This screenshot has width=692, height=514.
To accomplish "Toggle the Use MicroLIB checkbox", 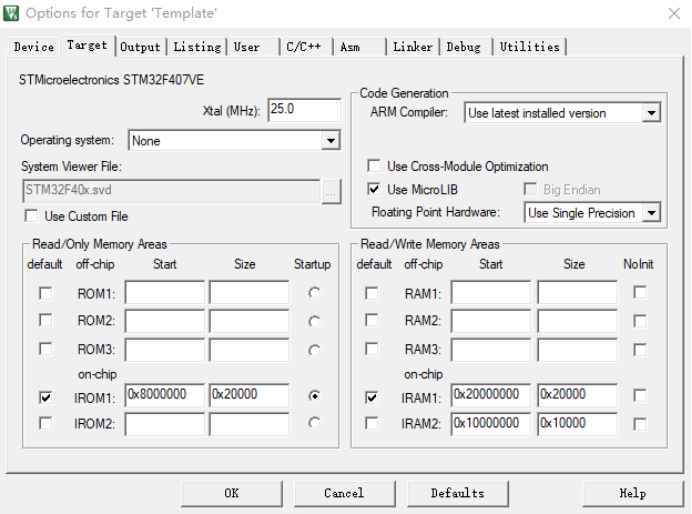I will [x=374, y=189].
